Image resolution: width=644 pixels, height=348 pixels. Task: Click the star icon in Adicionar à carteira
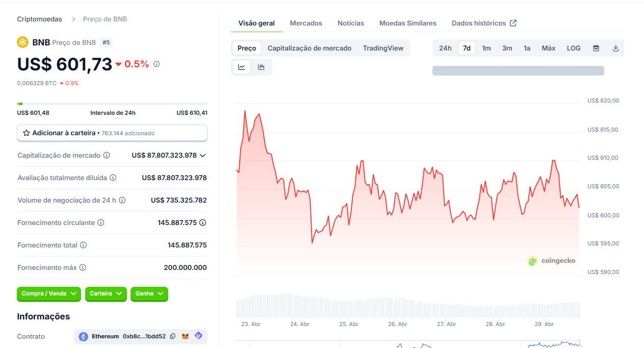tap(27, 133)
